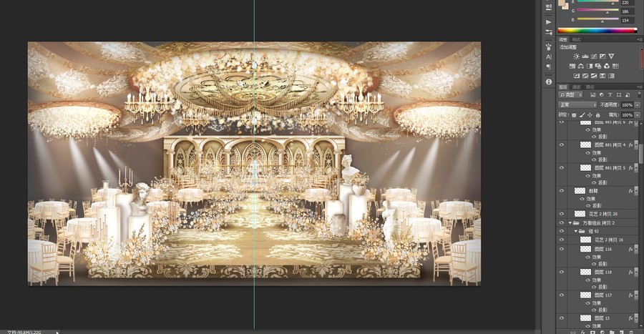This screenshot has height=334, width=644.
Task: Collapse effects of 图层 881 拷贝 4
Action: (x=636, y=145)
